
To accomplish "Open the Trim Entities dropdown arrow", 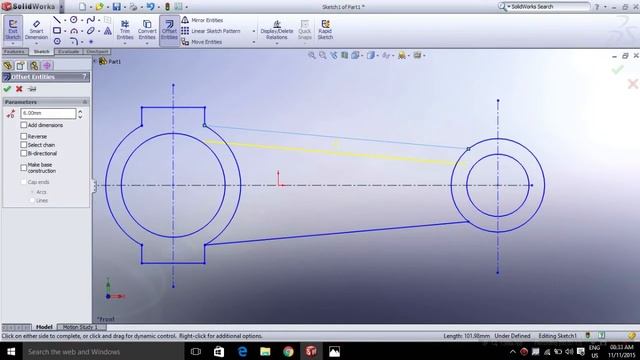I will click(125, 43).
